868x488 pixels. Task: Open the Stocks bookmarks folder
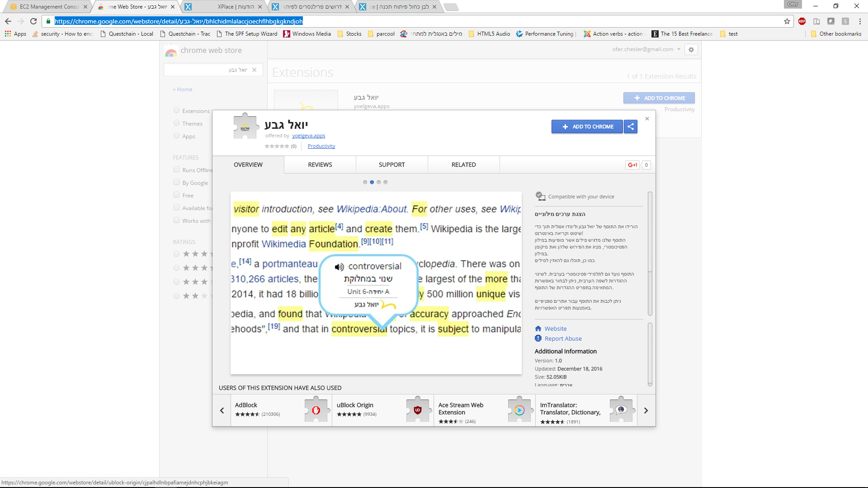(349, 34)
